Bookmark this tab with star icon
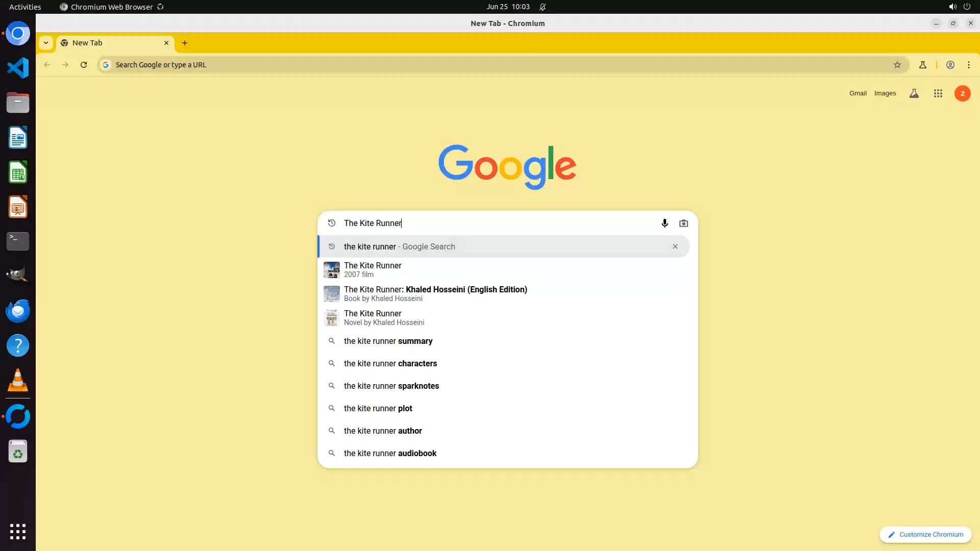This screenshot has height=551, width=980. click(x=897, y=65)
